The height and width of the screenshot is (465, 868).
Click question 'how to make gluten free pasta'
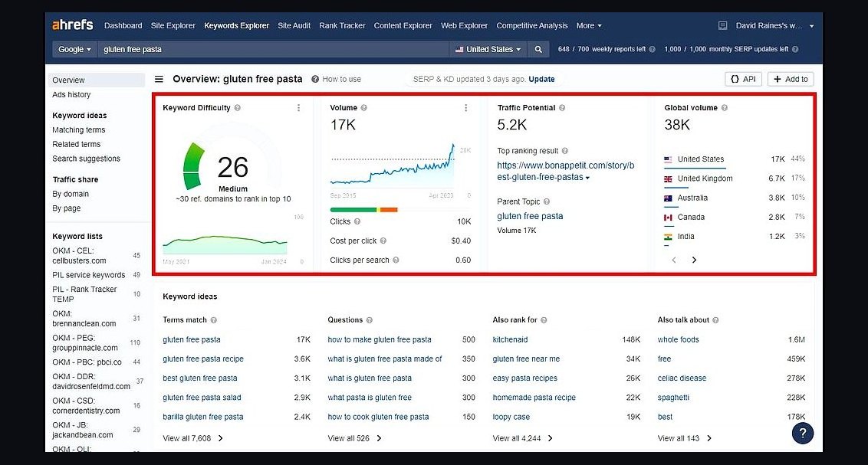[x=380, y=339]
